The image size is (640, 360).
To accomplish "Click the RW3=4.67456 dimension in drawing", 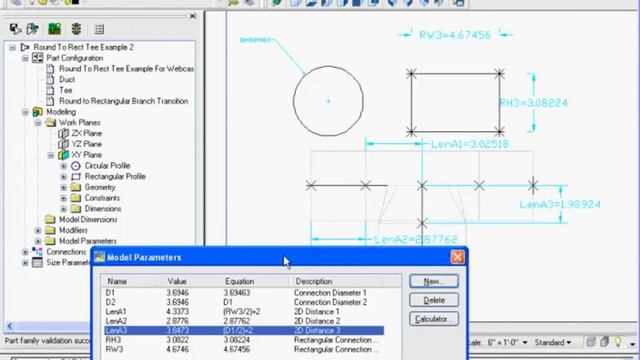I will point(455,35).
